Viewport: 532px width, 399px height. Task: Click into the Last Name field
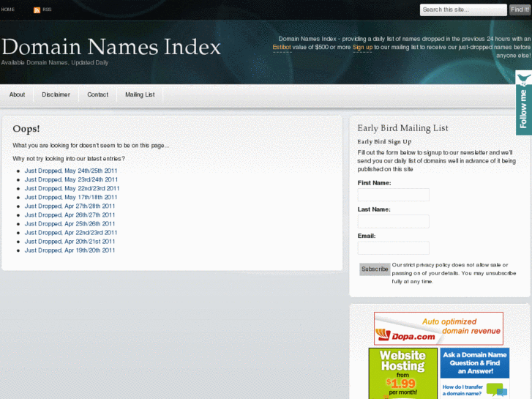(393, 221)
